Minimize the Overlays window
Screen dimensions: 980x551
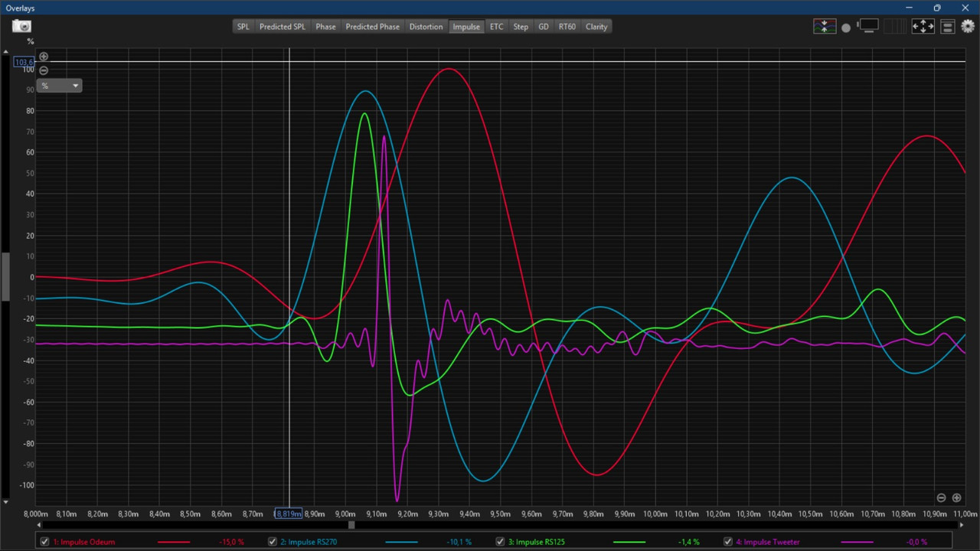pyautogui.click(x=909, y=8)
